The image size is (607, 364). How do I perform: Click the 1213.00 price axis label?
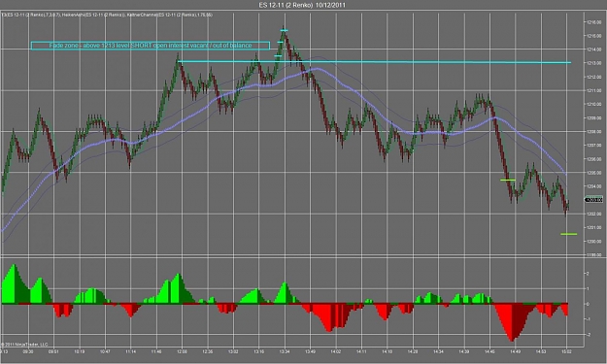[594, 63]
